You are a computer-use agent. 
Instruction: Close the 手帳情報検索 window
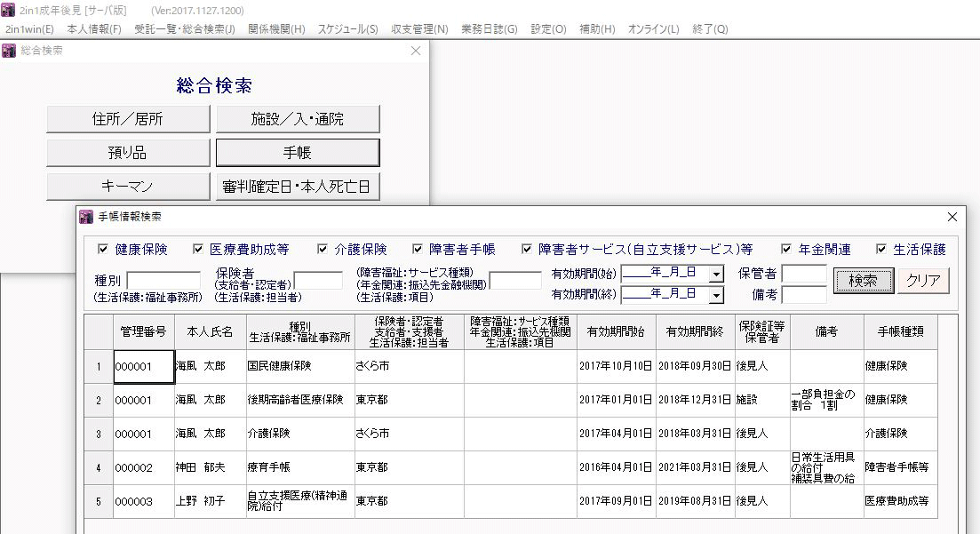(952, 217)
